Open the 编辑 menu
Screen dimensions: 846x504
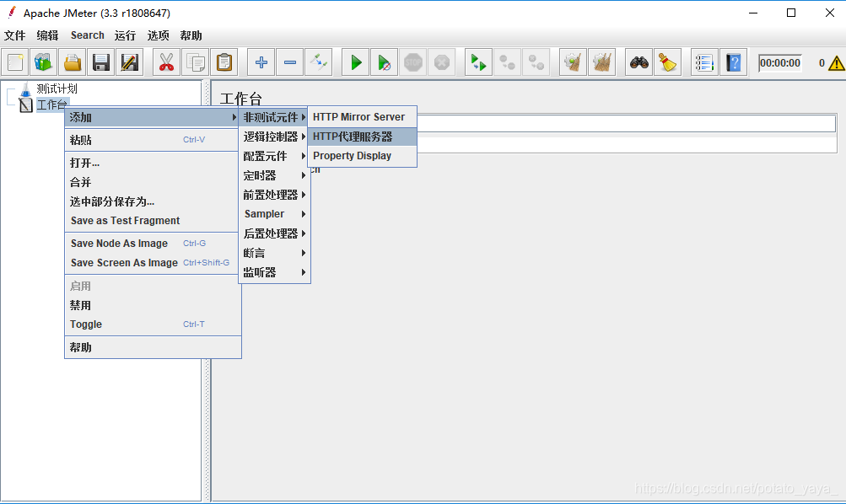pos(47,35)
